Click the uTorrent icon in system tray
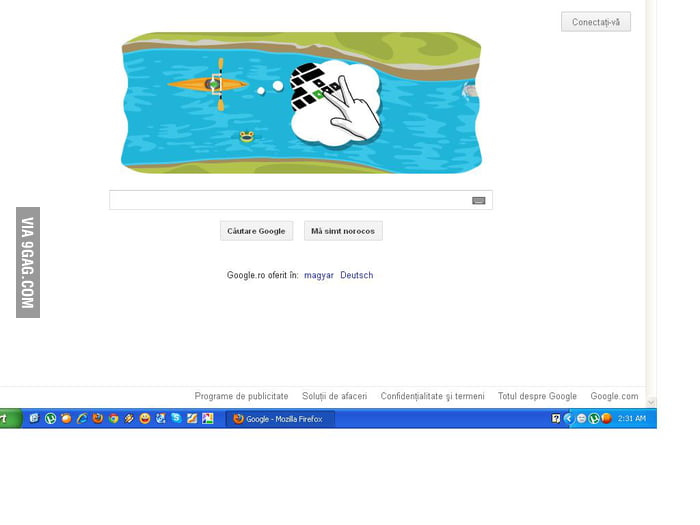This screenshot has width=700, height=525. point(594,419)
